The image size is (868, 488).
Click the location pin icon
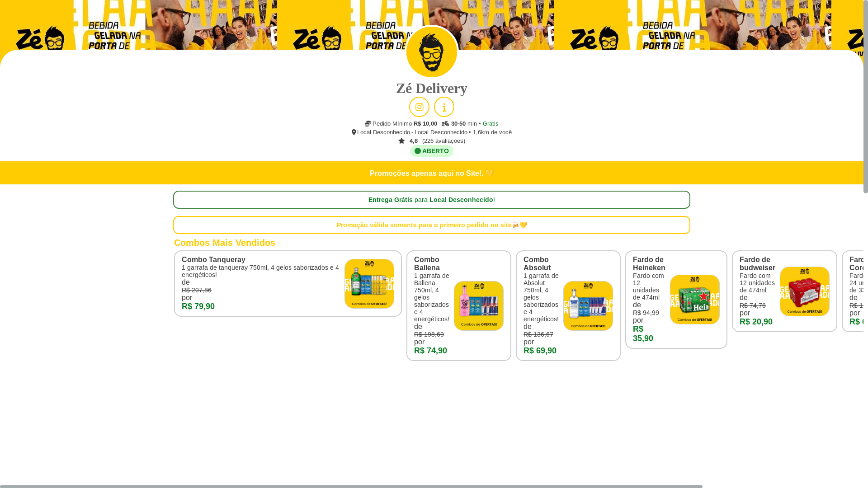tap(354, 132)
